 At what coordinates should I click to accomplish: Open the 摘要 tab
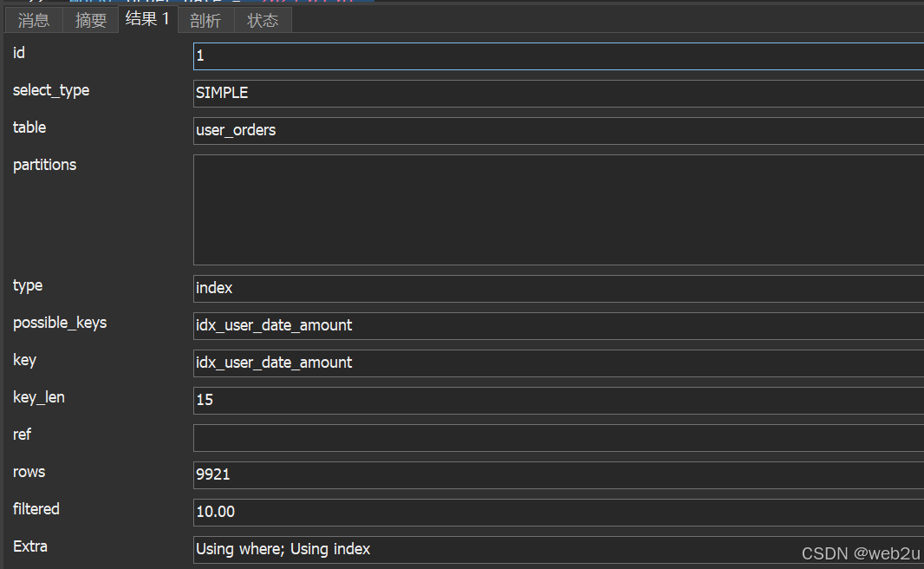point(91,21)
